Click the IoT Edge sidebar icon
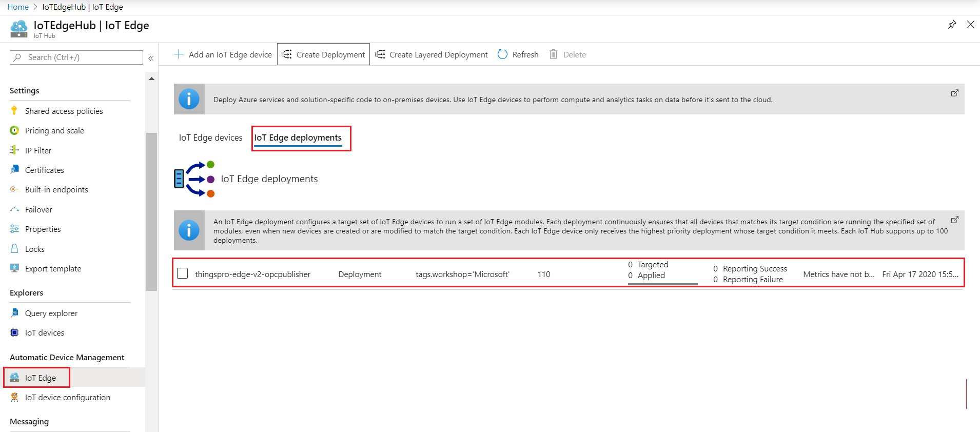Image resolution: width=980 pixels, height=432 pixels. [14, 378]
